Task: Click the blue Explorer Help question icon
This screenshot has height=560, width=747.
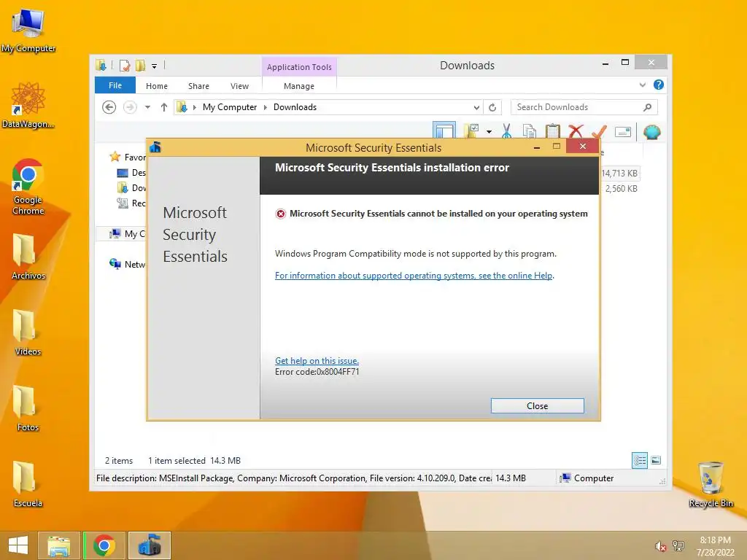Action: pos(659,85)
